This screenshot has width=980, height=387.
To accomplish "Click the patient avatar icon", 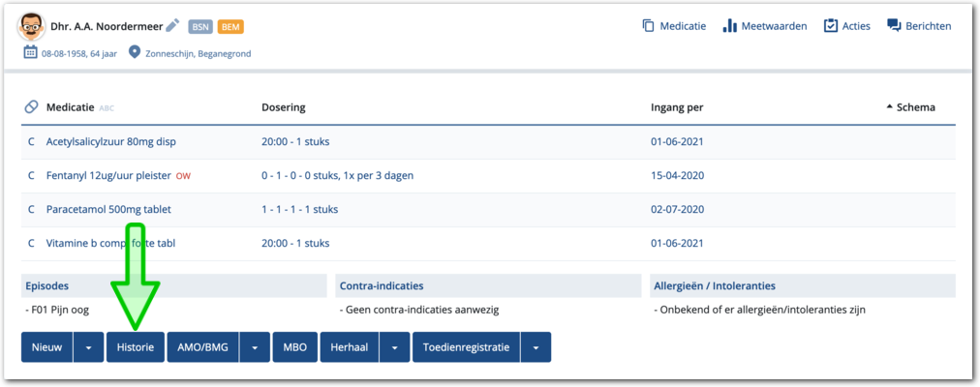I will coord(32,27).
